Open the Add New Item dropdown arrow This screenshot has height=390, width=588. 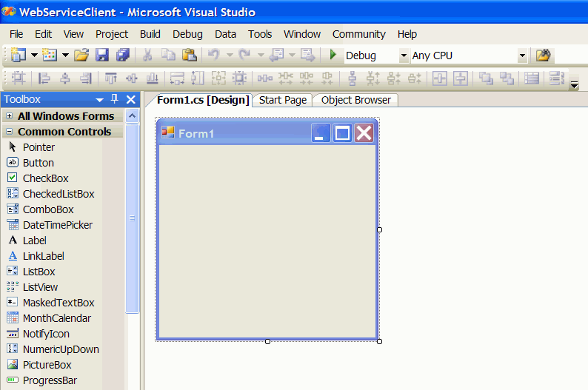[x=66, y=56]
